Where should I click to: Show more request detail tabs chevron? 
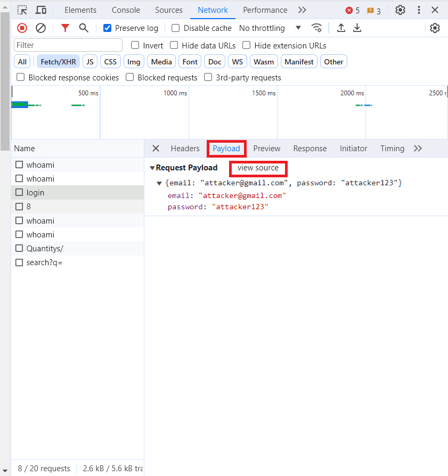click(418, 149)
